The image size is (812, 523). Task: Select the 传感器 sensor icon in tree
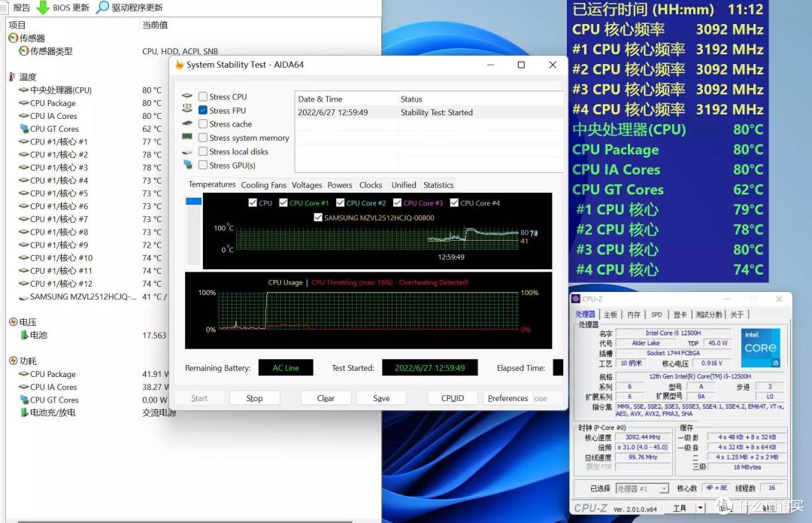(x=14, y=38)
